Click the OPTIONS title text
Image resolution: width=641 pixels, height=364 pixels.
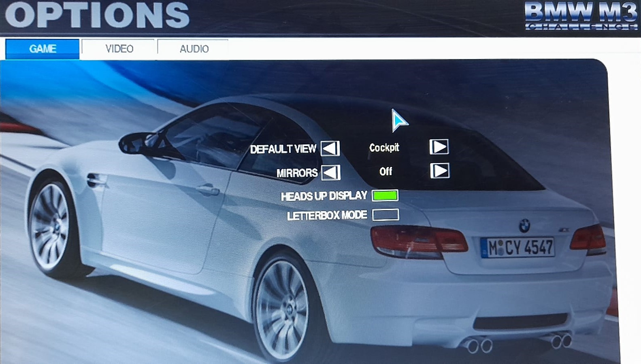tap(97, 15)
